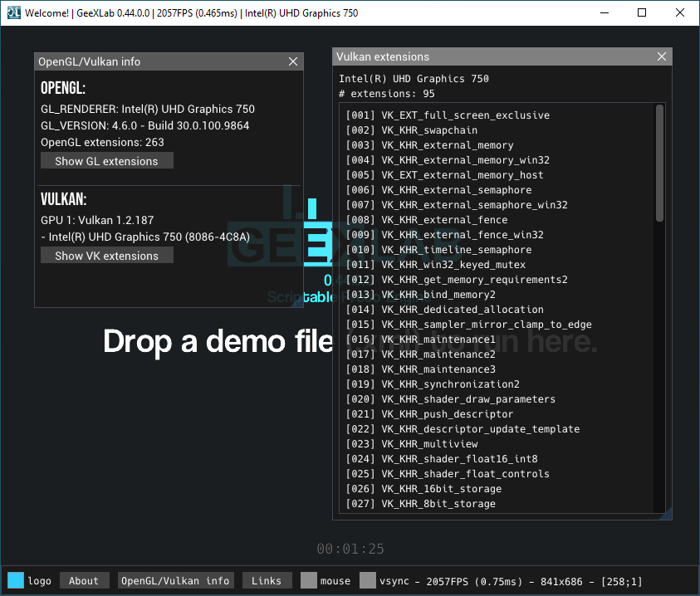Toggle the logo checkbox
Viewport: 700px width, 596px height.
coord(16,580)
